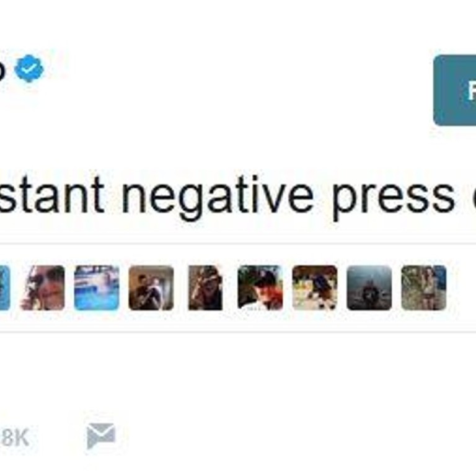Open the avatar with red shirt and cap
The image size is (476, 476).
[x=260, y=288]
